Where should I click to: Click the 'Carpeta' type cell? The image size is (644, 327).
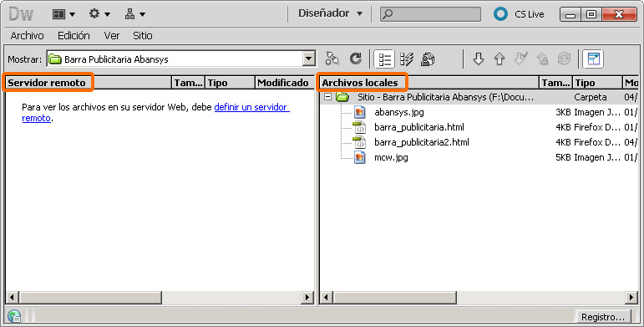pyautogui.click(x=591, y=97)
